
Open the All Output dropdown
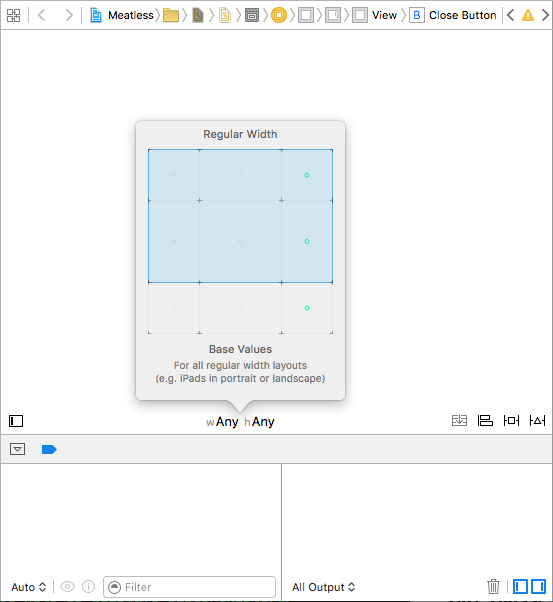323,587
